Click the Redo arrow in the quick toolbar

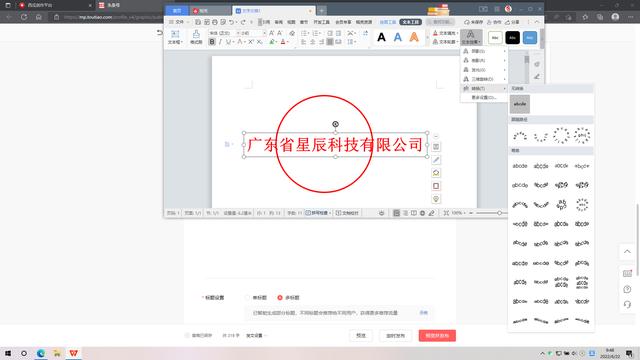tap(243, 22)
